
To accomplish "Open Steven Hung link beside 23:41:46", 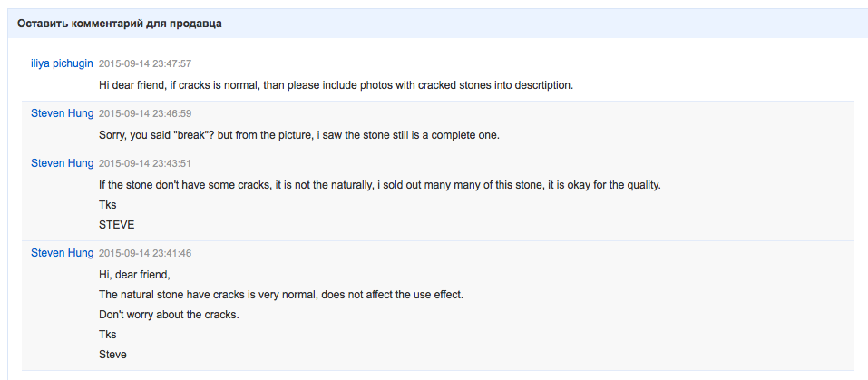I will [62, 252].
